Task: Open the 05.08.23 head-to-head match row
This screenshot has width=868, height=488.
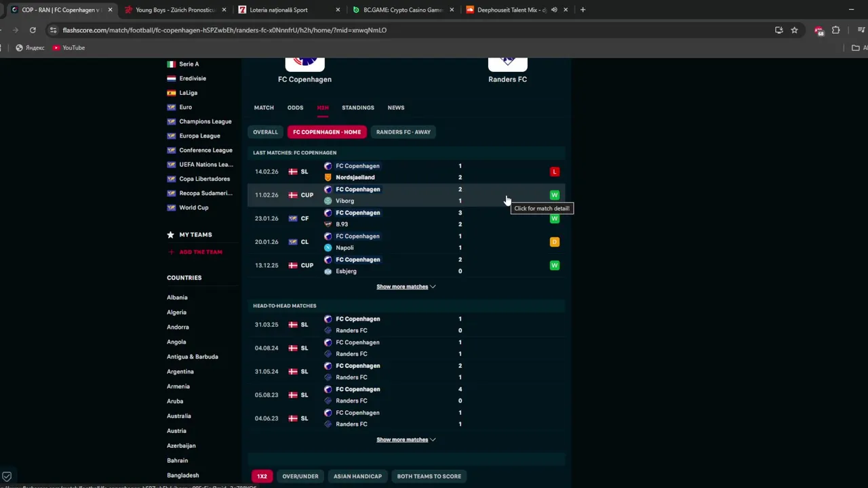Action: click(x=406, y=395)
